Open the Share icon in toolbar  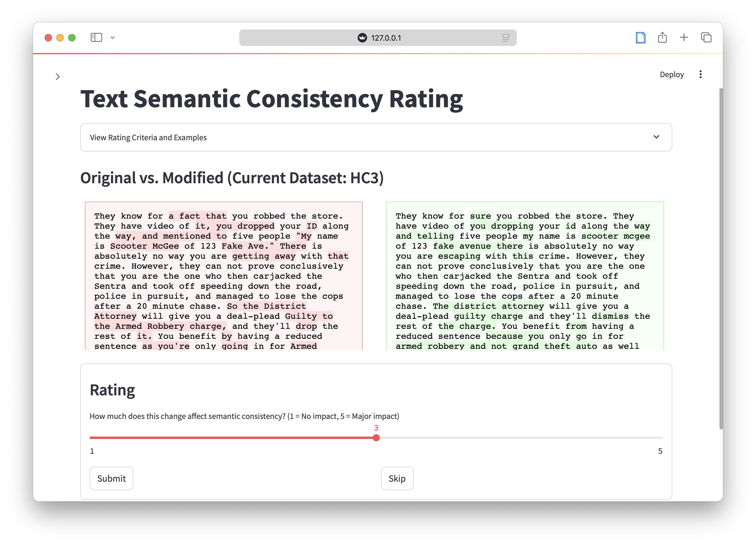pyautogui.click(x=662, y=37)
